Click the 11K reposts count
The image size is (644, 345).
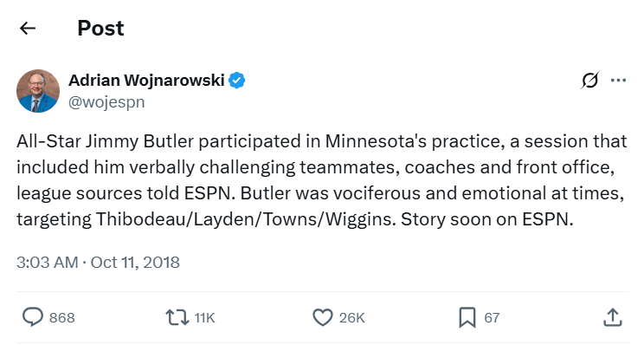click(204, 318)
